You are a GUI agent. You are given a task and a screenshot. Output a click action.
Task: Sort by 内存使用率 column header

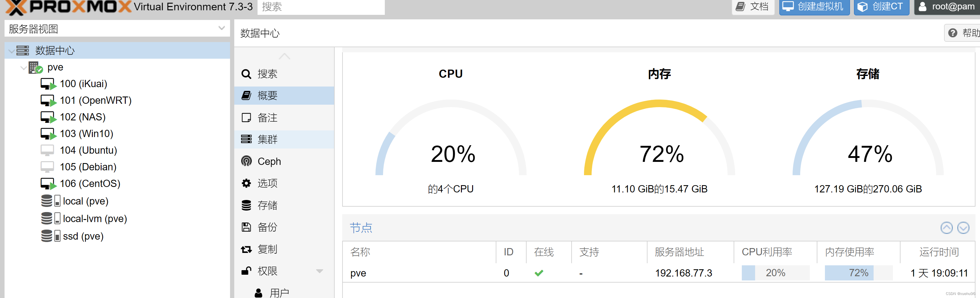858,252
